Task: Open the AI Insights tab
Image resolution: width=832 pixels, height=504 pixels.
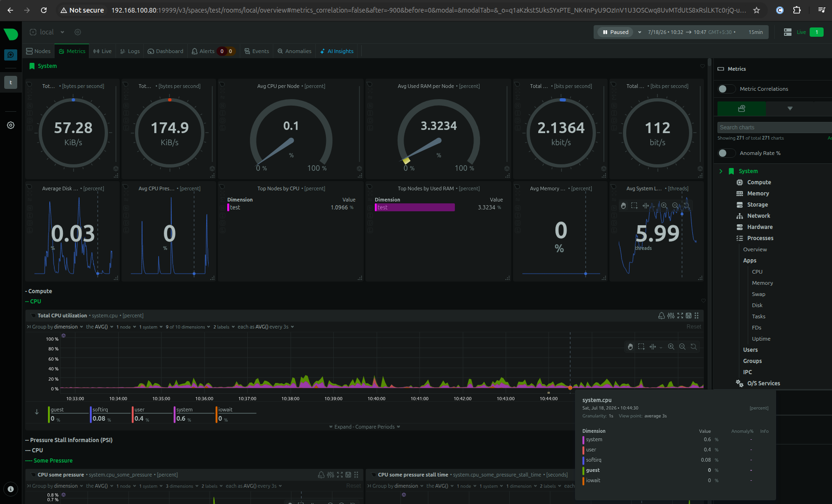Action: (x=337, y=51)
